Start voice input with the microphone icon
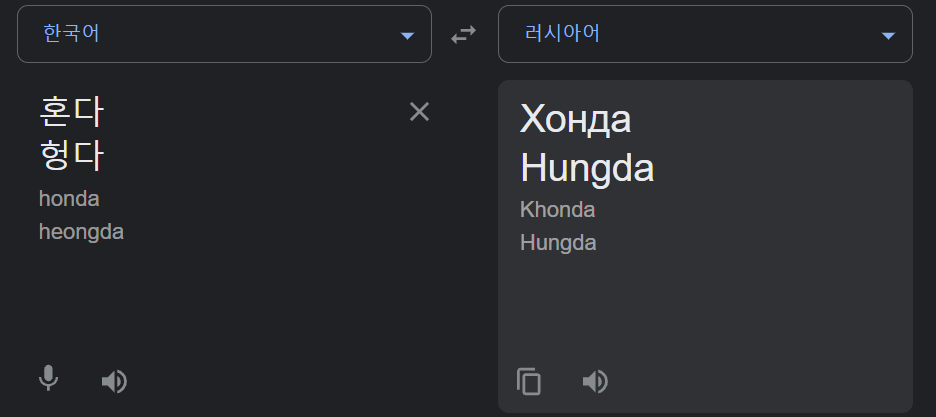 (x=48, y=378)
